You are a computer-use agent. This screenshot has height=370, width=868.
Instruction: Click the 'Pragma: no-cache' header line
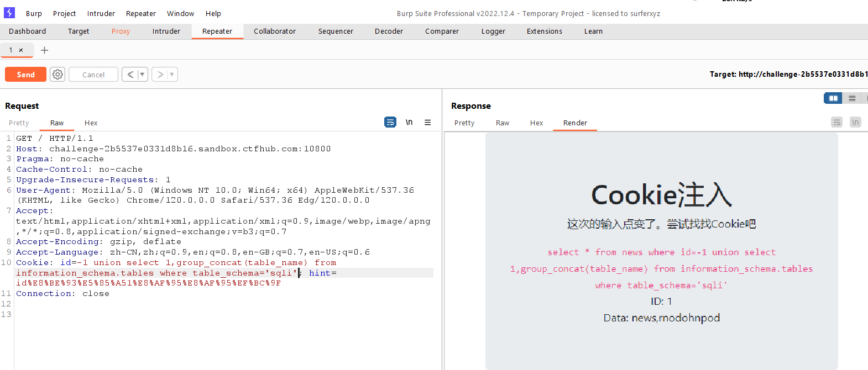click(x=60, y=159)
